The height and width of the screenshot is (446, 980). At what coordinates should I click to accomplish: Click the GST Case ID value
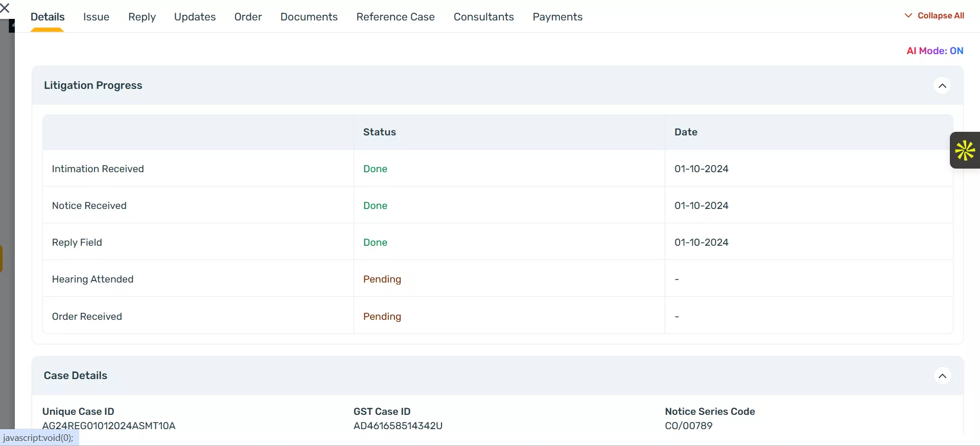398,426
